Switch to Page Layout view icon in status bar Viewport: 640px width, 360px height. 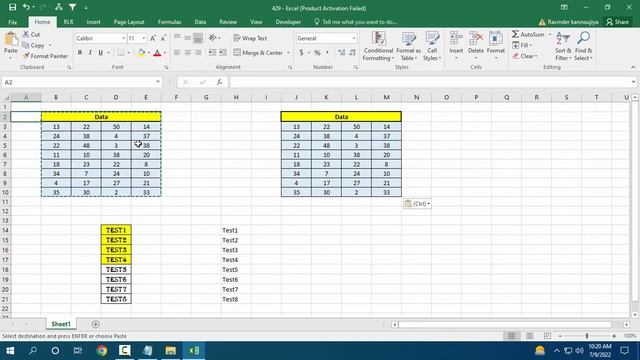coord(529,336)
